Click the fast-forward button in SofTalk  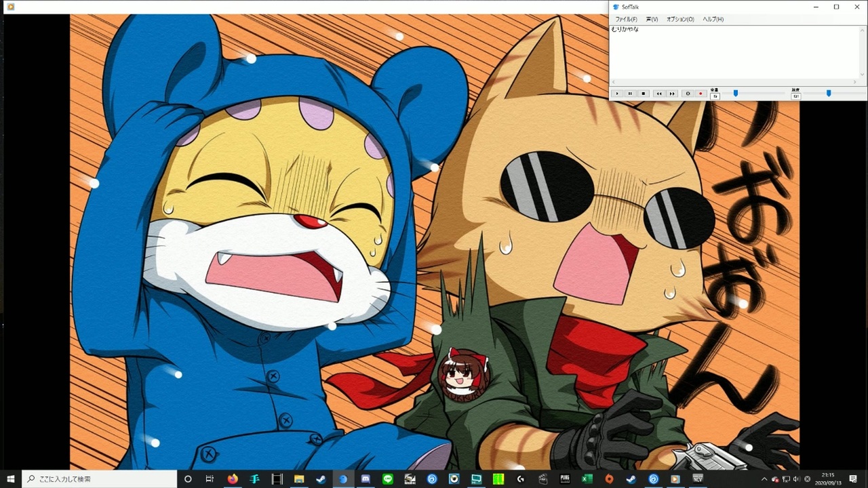pos(672,94)
